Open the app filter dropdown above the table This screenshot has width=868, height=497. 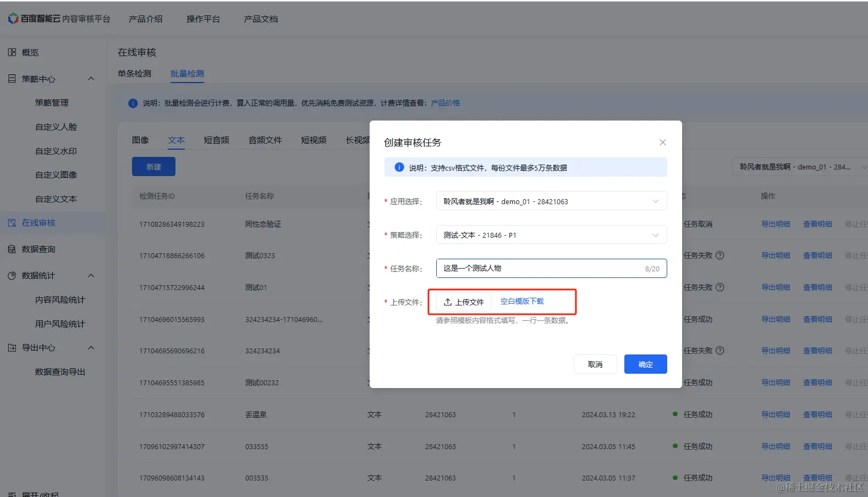801,167
